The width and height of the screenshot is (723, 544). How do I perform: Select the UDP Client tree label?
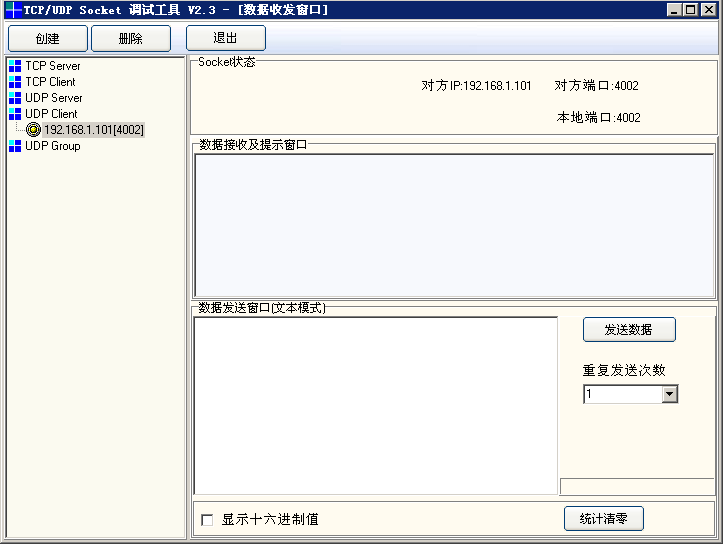point(51,114)
